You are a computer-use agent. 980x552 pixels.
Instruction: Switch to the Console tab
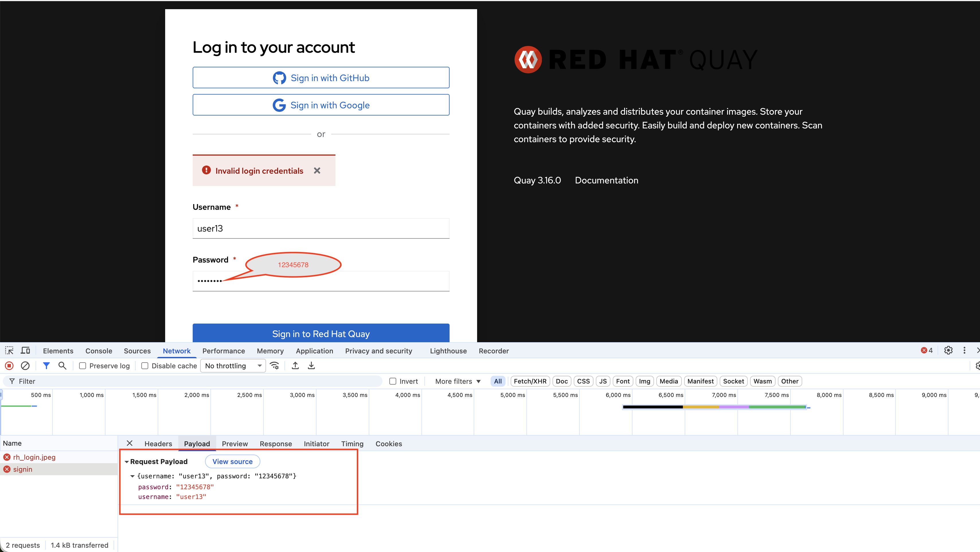pos(99,351)
